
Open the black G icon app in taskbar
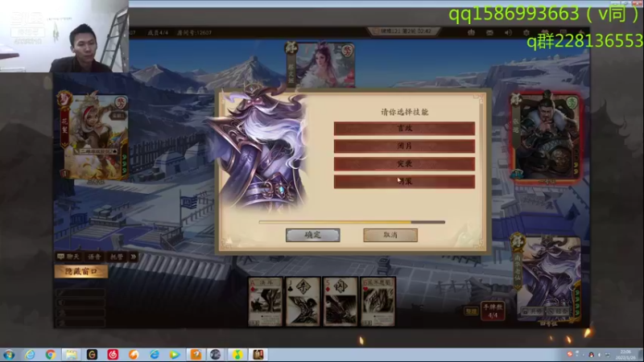[92, 355]
